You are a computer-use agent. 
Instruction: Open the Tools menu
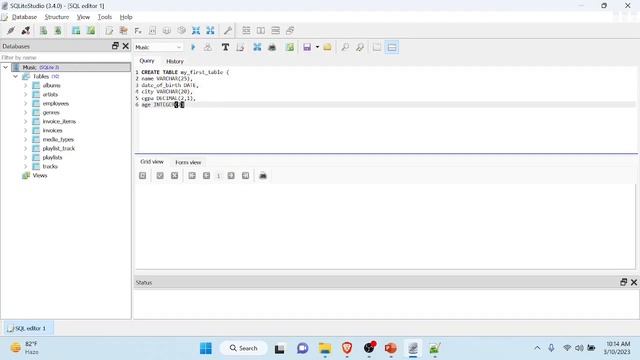[x=104, y=17]
